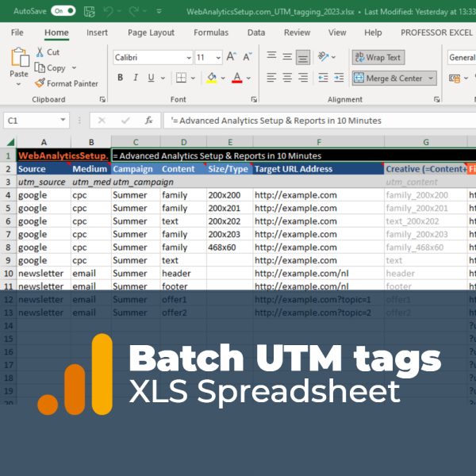Viewport: 476px width, 476px height.
Task: Open the General number format dropdown
Action: pyautogui.click(x=462, y=57)
